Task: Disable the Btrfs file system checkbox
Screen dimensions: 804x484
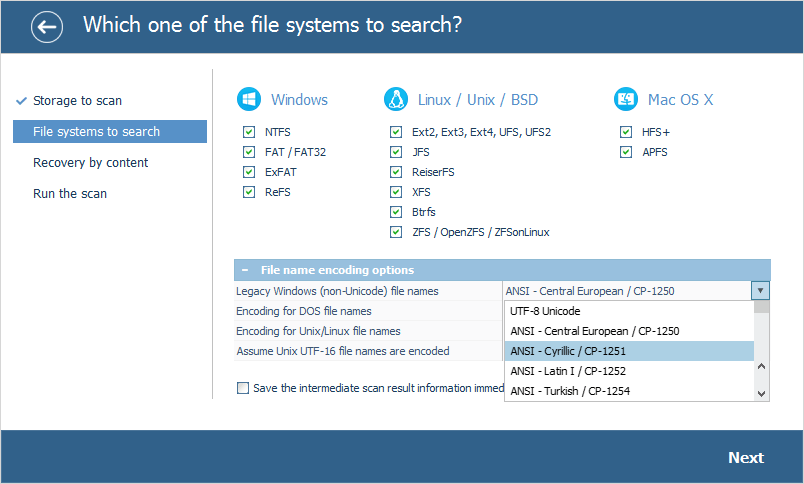Action: tap(396, 212)
